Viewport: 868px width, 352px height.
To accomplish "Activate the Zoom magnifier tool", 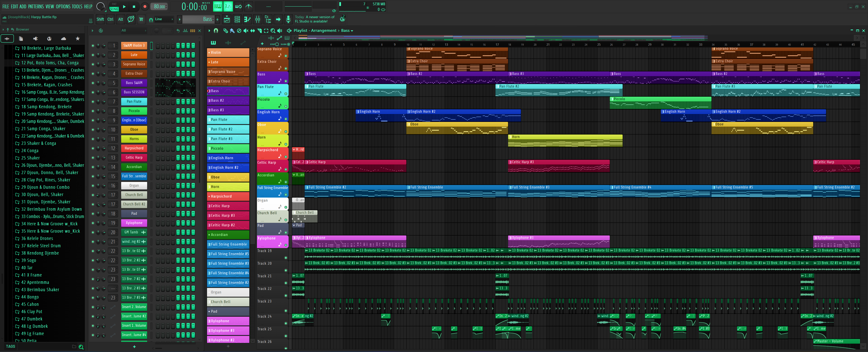I will pos(273,31).
